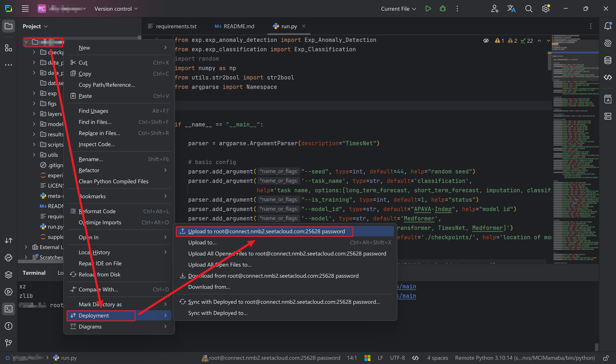Choose Sync with Deployed to... item
This screenshot has width=616, height=364.
(x=285, y=313)
